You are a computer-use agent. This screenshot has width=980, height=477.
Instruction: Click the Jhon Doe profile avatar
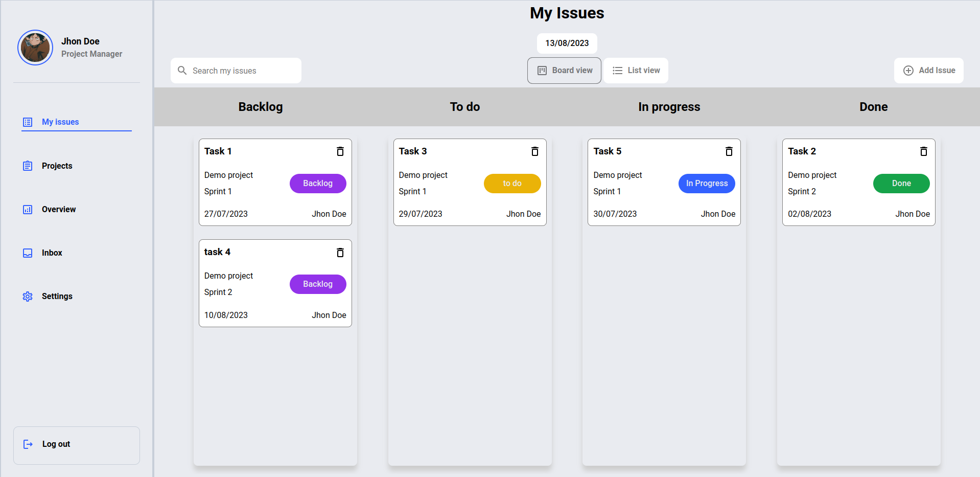point(35,48)
